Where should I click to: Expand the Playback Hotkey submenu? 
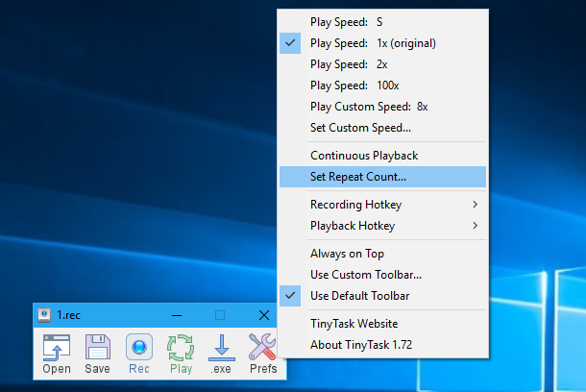(382, 226)
